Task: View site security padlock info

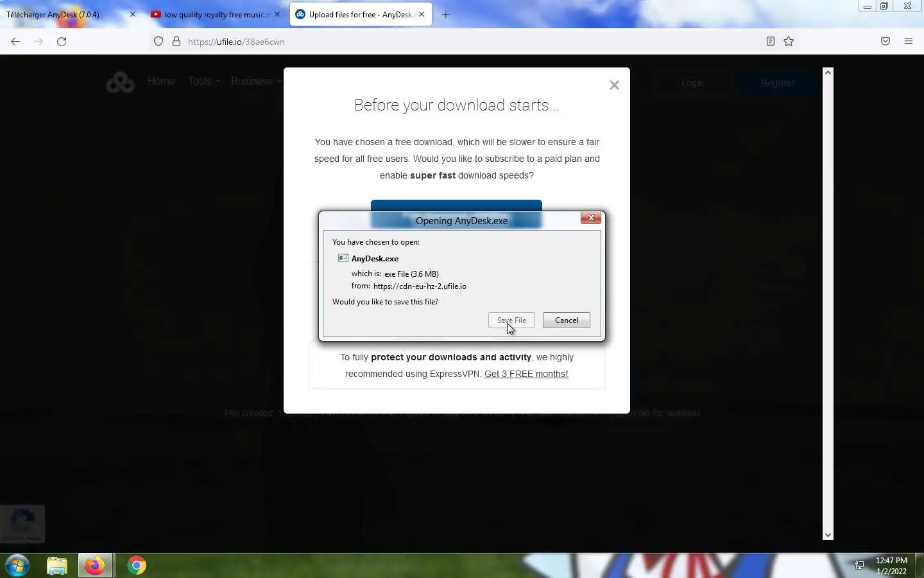Action: pos(176,42)
